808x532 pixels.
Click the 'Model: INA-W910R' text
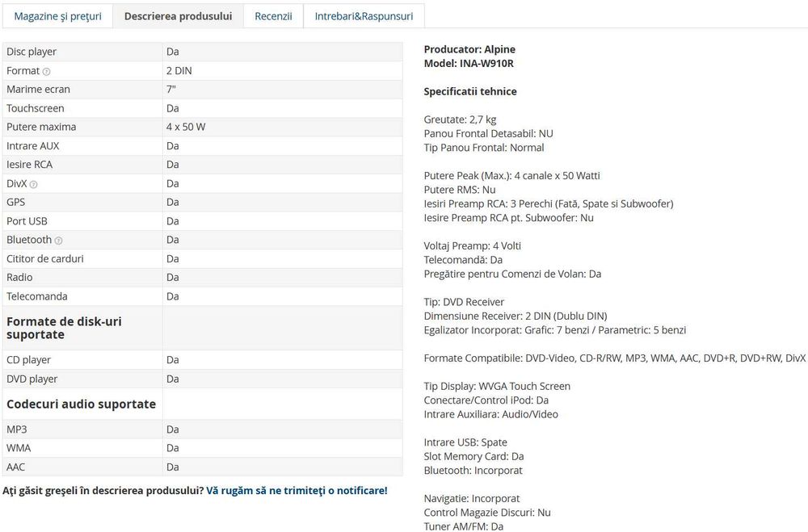coord(469,63)
